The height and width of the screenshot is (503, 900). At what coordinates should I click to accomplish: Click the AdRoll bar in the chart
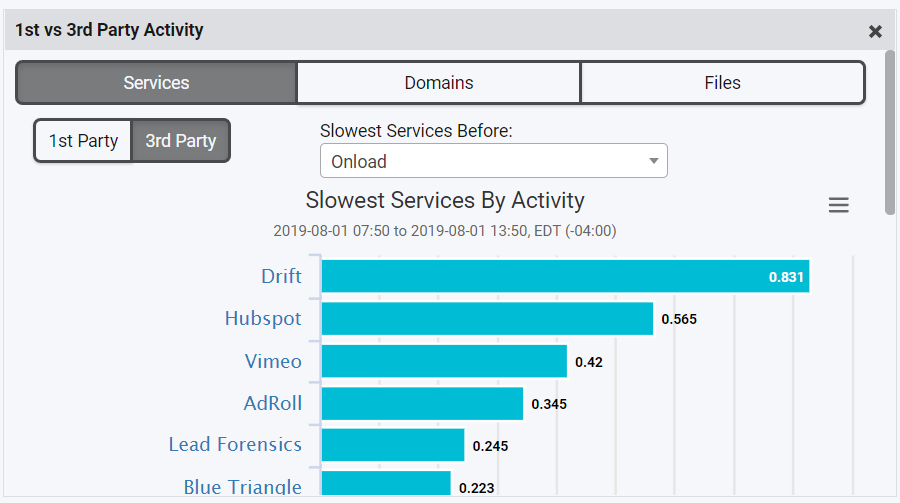(422, 403)
